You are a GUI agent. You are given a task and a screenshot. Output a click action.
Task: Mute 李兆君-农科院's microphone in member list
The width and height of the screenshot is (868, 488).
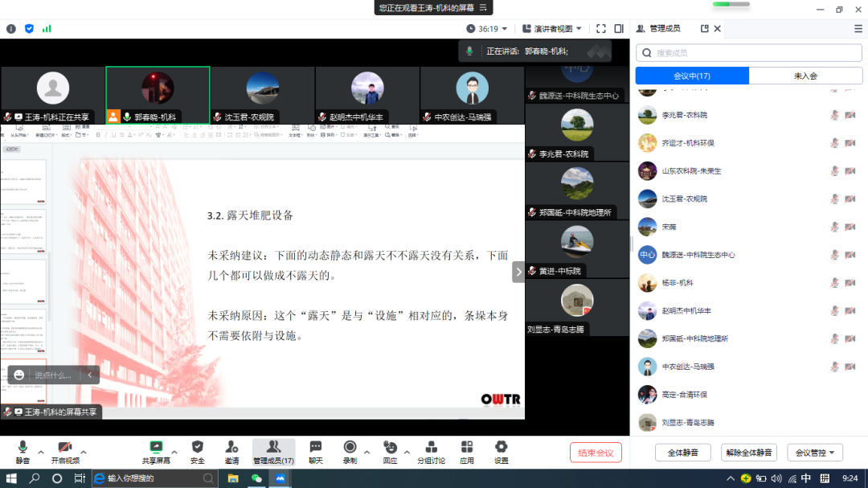click(x=833, y=114)
